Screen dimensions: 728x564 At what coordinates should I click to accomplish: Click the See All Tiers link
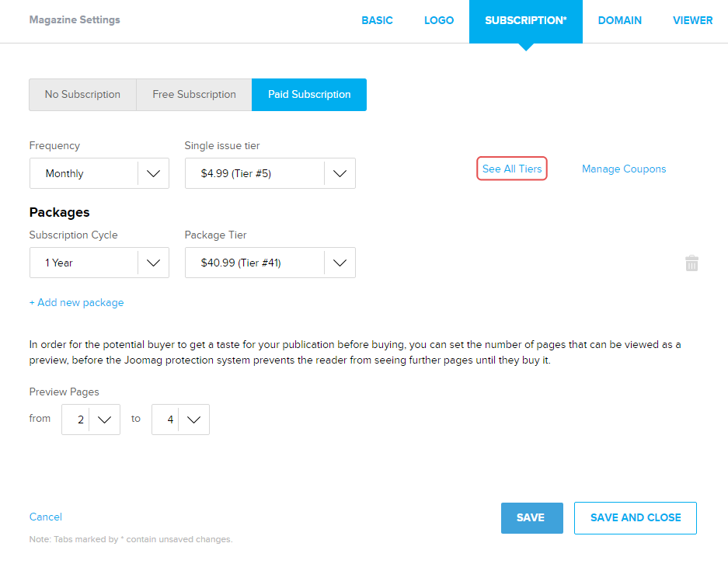(x=512, y=169)
